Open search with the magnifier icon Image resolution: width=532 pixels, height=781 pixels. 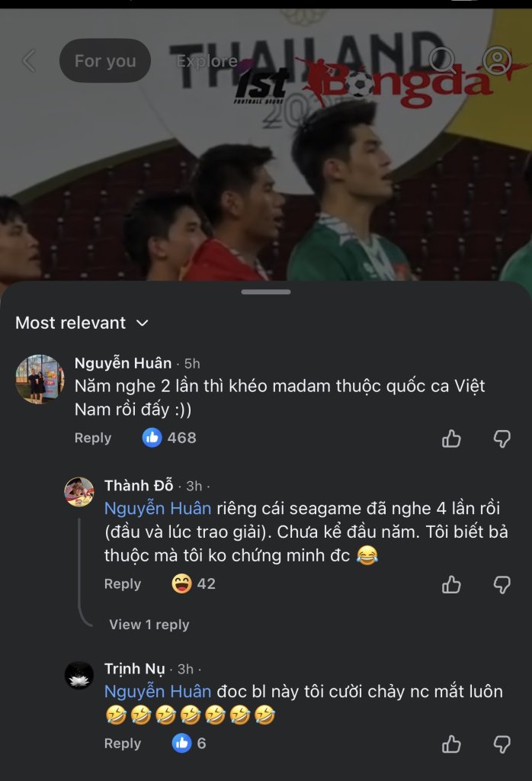pyautogui.click(x=442, y=61)
